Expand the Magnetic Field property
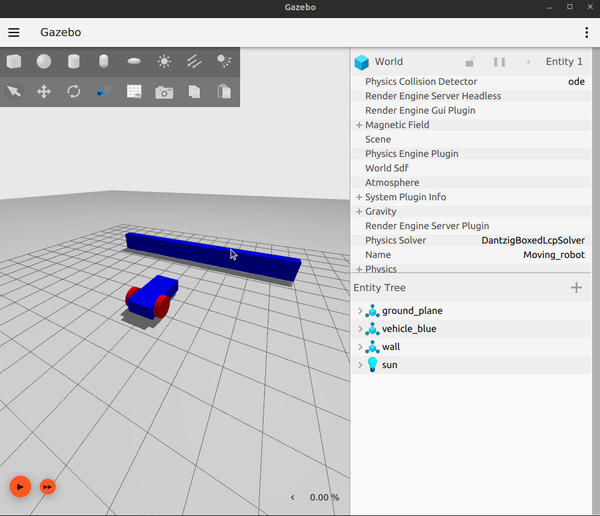The height and width of the screenshot is (516, 600). (x=359, y=125)
